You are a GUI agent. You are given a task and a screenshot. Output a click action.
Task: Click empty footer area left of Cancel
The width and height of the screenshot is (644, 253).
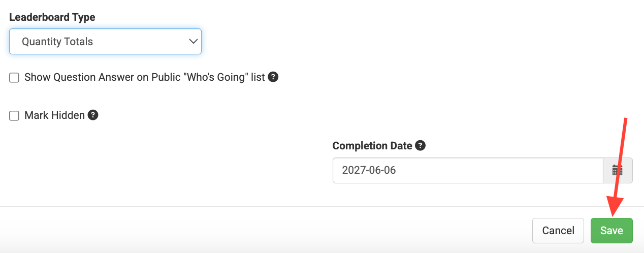[264, 231]
